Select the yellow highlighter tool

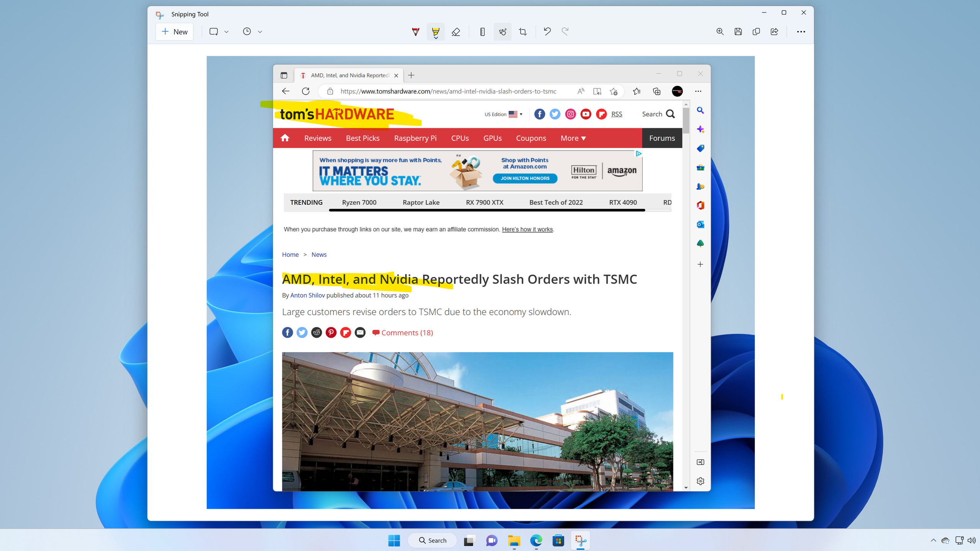tap(436, 32)
